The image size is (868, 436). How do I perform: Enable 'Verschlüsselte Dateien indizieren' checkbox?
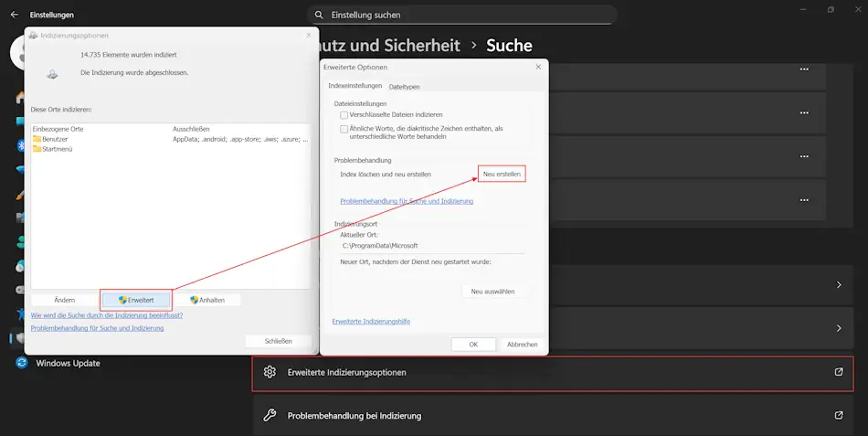(x=344, y=115)
